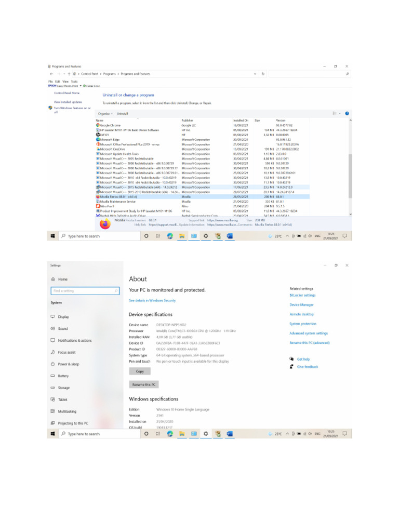The height and width of the screenshot is (532, 399).
Task: Click the Google Chrome icon in the program list
Action: coord(98,125)
